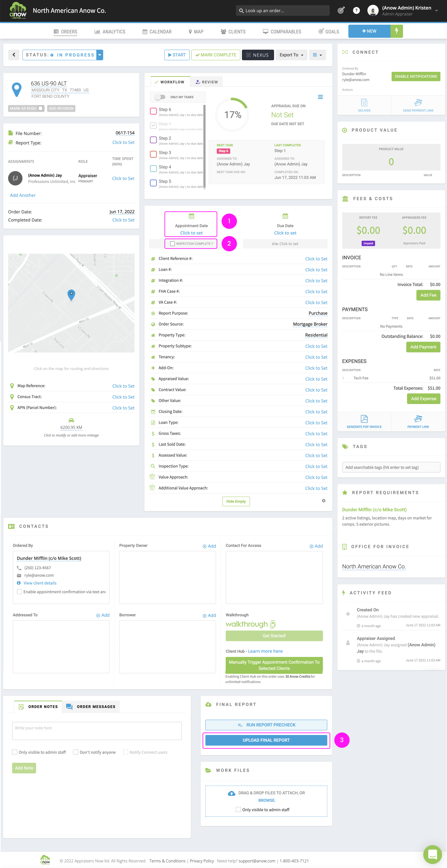Click the walkthrough logo
The height and width of the screenshot is (868, 447).
pos(251,624)
